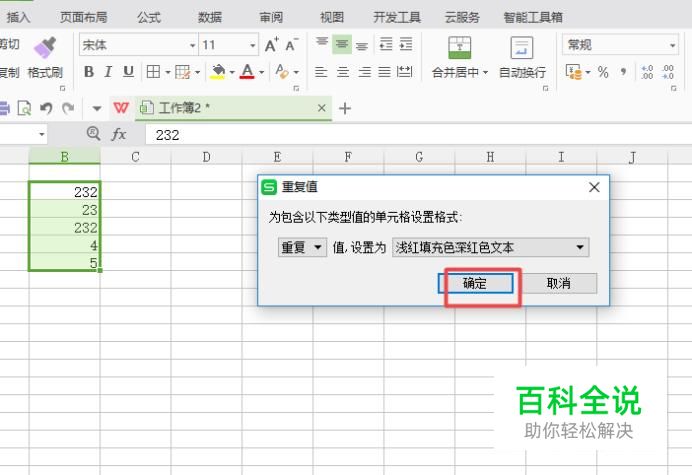This screenshot has height=475, width=692.
Task: Align text right
Action: [364, 72]
